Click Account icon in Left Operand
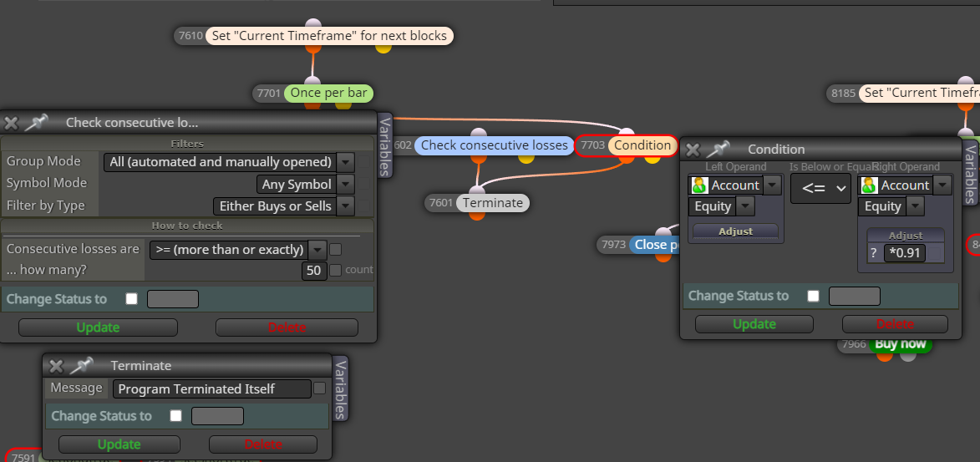The width and height of the screenshot is (980, 462). point(699,185)
